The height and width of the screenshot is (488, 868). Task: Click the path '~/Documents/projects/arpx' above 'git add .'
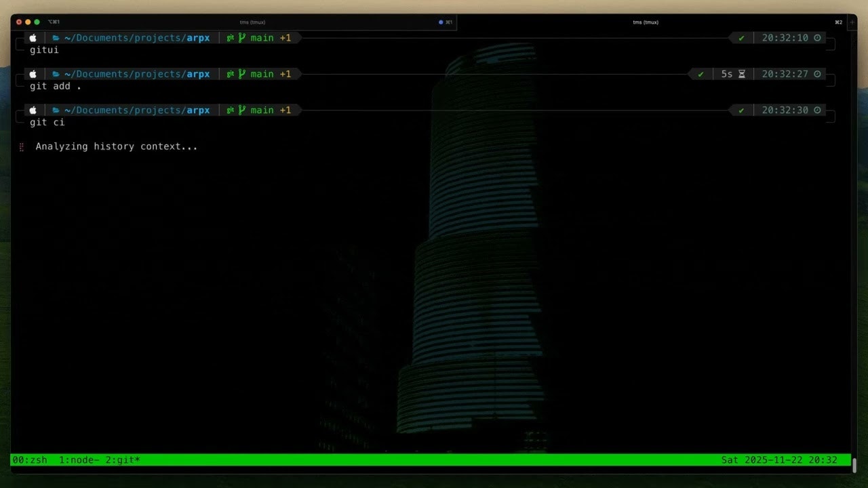137,74
